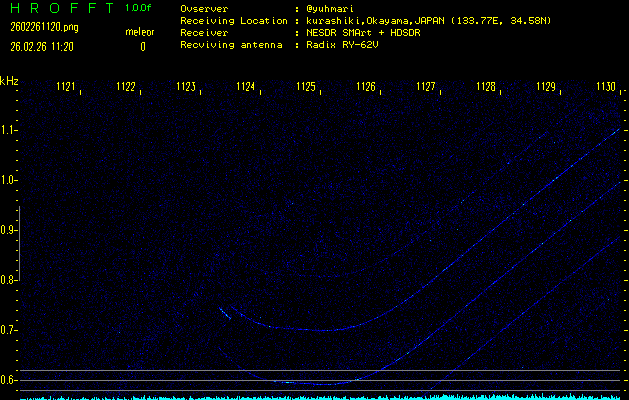Click the HROFFT title text

click(56, 8)
